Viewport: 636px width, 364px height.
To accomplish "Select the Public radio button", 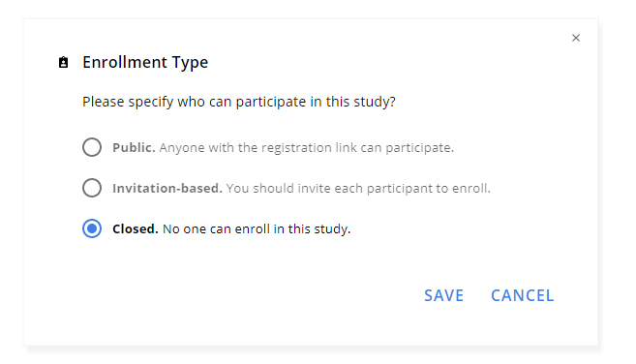I will click(92, 147).
